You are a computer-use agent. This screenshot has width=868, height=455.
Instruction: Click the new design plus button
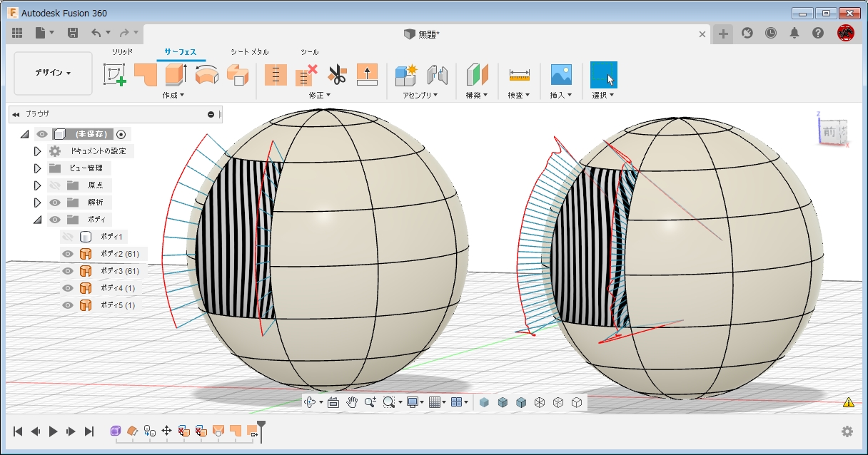[723, 34]
